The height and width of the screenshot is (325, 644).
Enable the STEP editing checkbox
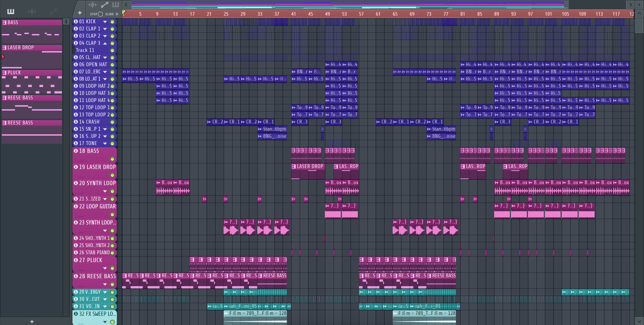pos(100,14)
